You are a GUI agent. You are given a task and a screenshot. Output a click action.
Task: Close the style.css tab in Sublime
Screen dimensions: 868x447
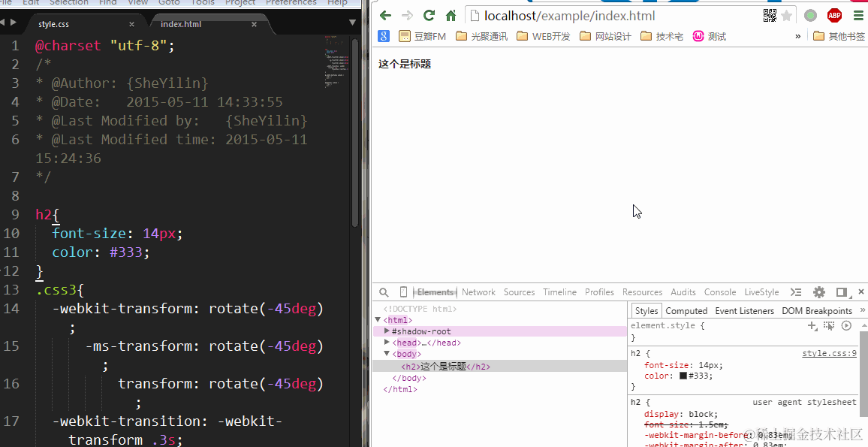tap(131, 24)
